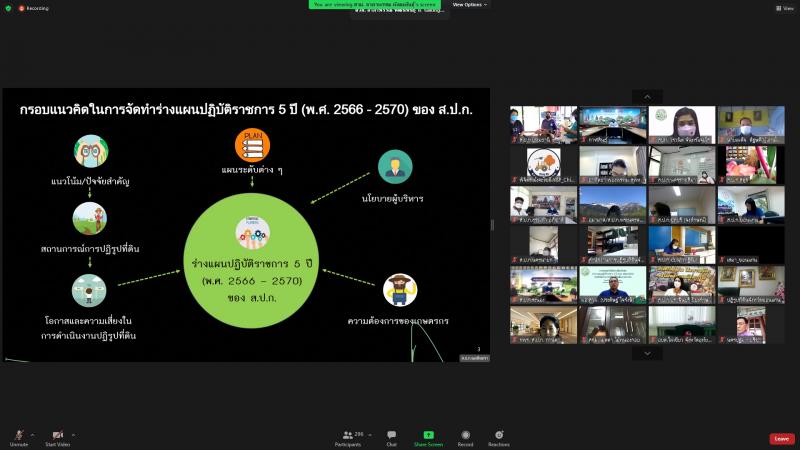Click the green screen-sharing notification banner
This screenshot has width=800, height=450.
(374, 4)
